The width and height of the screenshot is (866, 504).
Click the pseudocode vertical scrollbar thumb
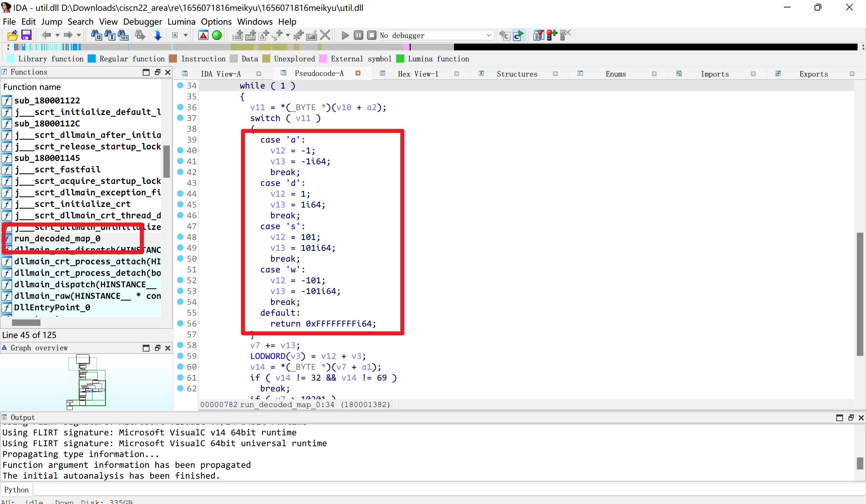860,294
